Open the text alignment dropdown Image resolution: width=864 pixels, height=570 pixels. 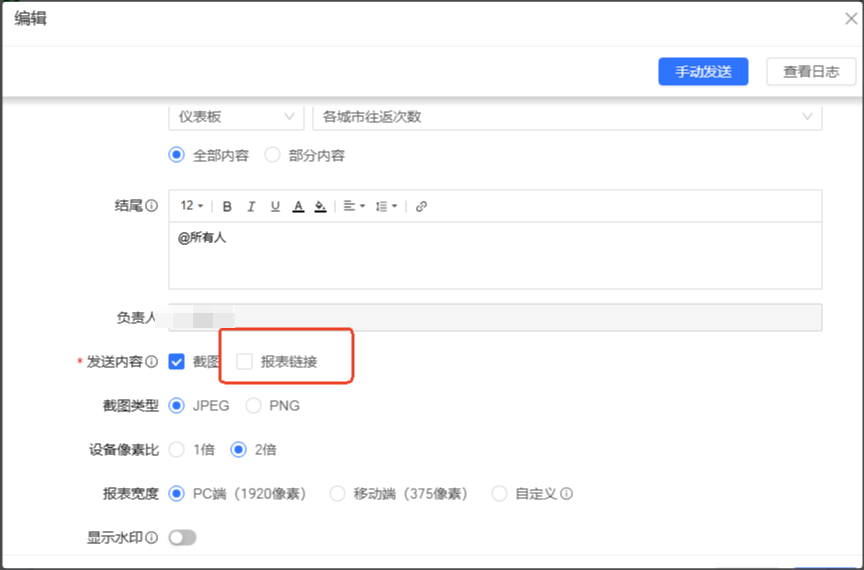click(x=353, y=207)
